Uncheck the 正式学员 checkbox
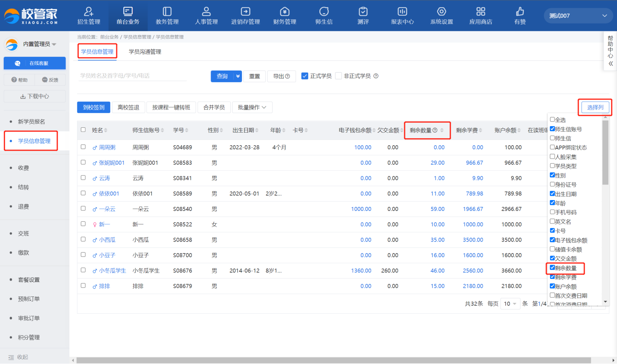Screen dimensions: 617x364 305,76
